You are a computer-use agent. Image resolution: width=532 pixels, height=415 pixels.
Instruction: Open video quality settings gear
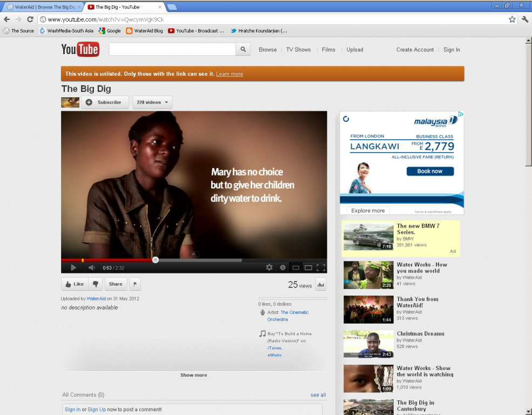click(270, 267)
